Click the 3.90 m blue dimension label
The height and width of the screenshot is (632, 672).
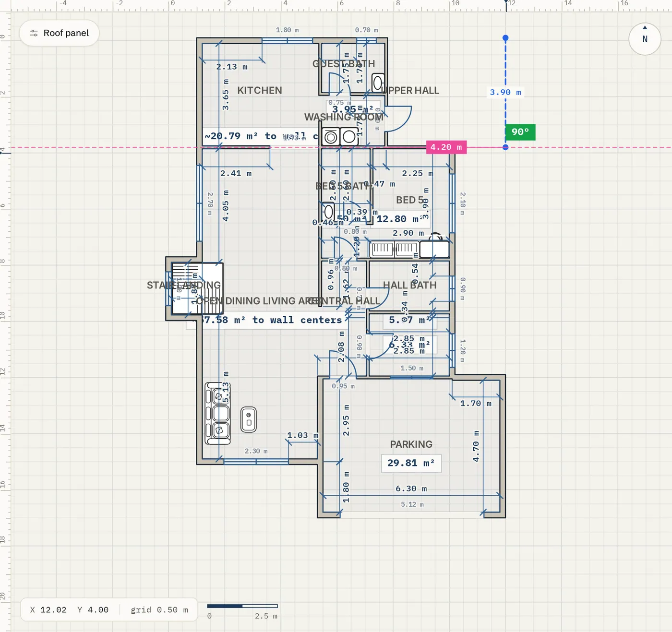tap(505, 92)
